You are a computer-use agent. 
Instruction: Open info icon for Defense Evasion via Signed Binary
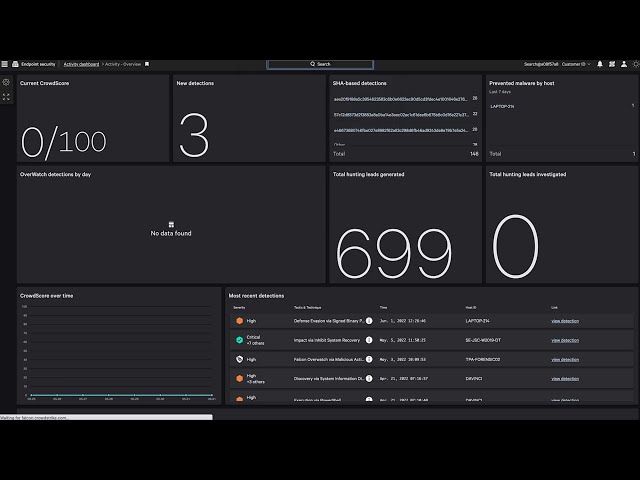(369, 321)
